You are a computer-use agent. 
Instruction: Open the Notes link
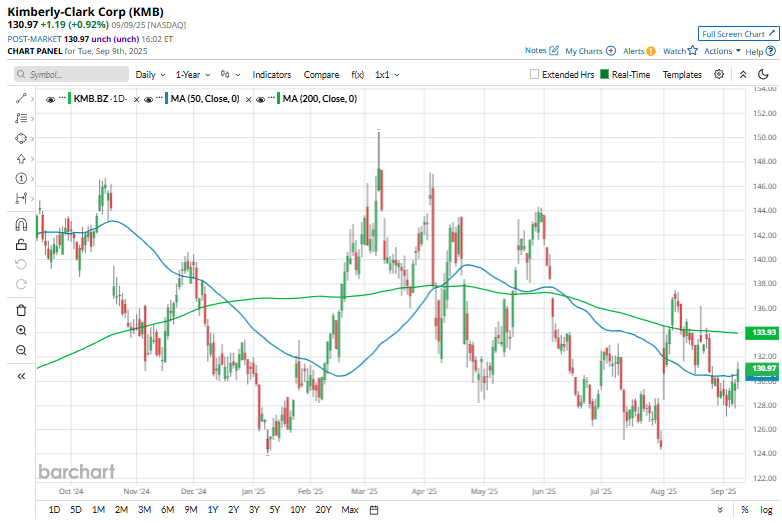(x=536, y=50)
